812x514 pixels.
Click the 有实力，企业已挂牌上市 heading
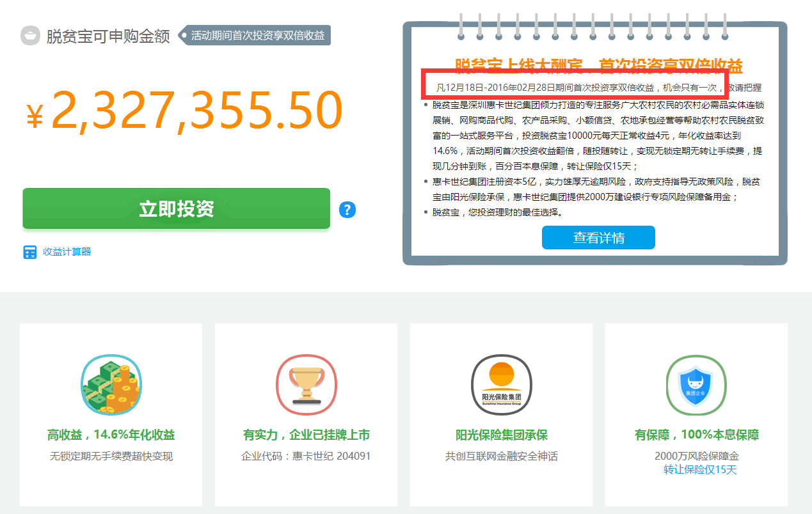pos(306,435)
